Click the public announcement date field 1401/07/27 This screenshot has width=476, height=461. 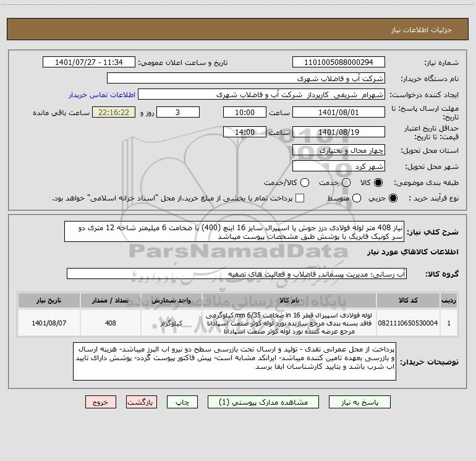(x=89, y=62)
